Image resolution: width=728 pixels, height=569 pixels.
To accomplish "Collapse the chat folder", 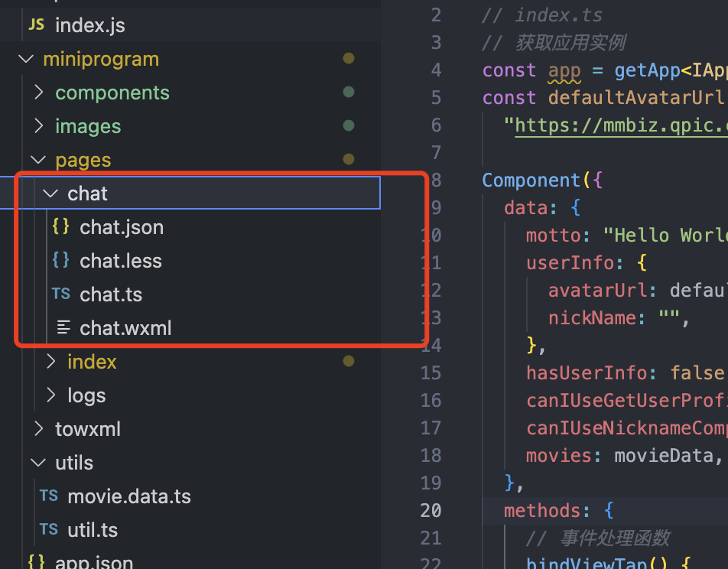I will pyautogui.click(x=51, y=193).
